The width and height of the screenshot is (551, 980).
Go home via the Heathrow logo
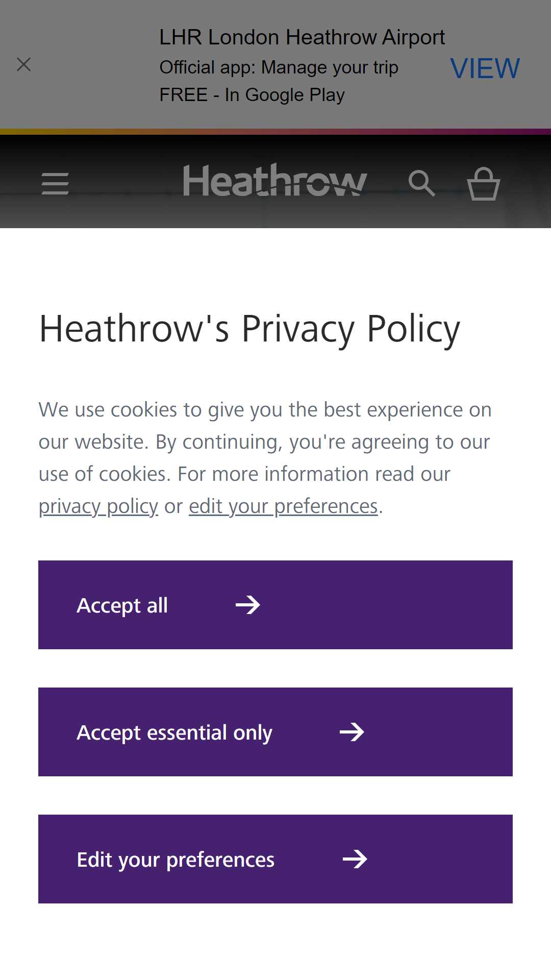coord(275,181)
